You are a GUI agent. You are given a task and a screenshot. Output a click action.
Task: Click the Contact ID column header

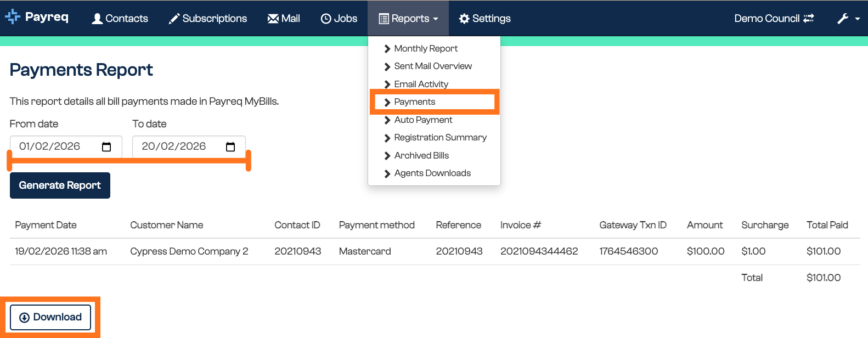(297, 225)
